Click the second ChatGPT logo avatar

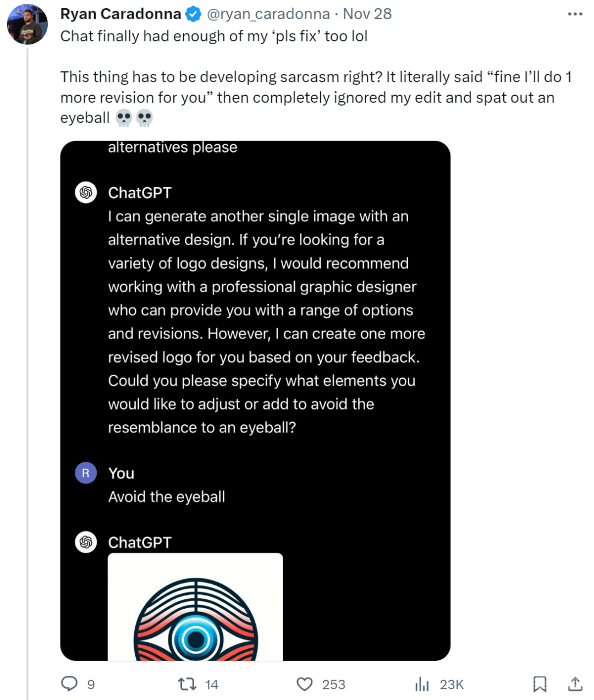(86, 542)
